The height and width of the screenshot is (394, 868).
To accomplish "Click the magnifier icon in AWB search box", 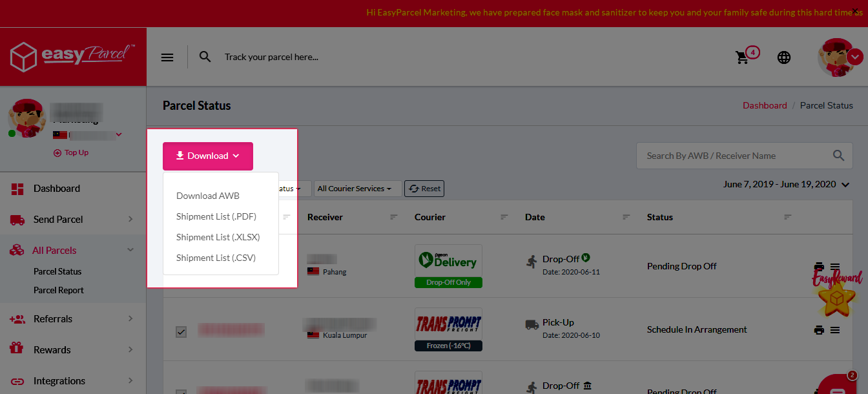I will 838,156.
